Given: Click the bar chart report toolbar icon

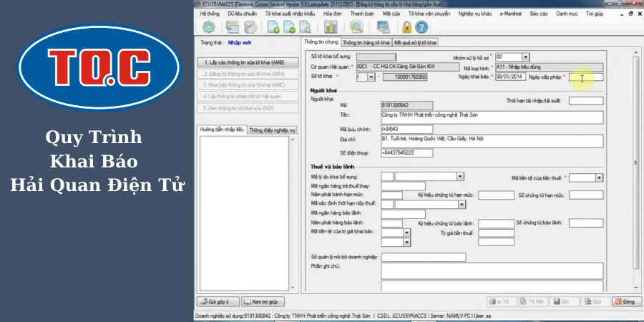Looking at the screenshot, I should pyautogui.click(x=331, y=27).
